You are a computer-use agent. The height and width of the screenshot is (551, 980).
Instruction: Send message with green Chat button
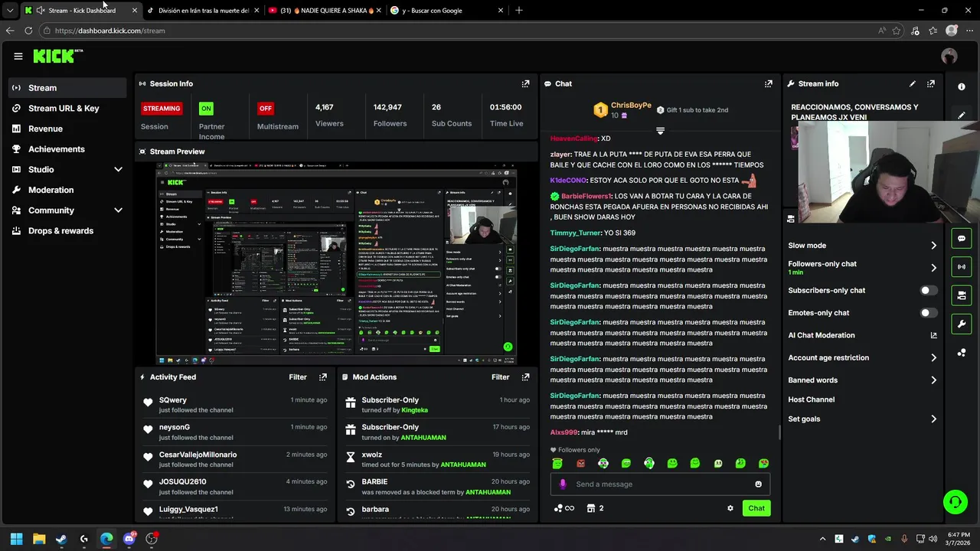click(x=756, y=508)
